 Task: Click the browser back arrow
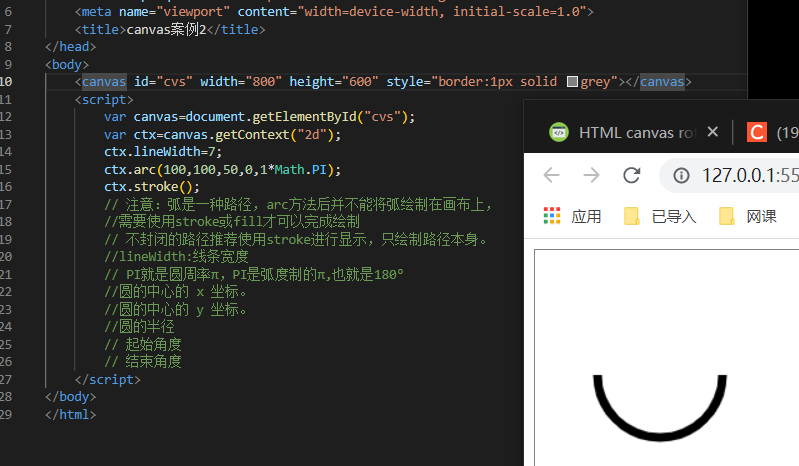[x=551, y=175]
